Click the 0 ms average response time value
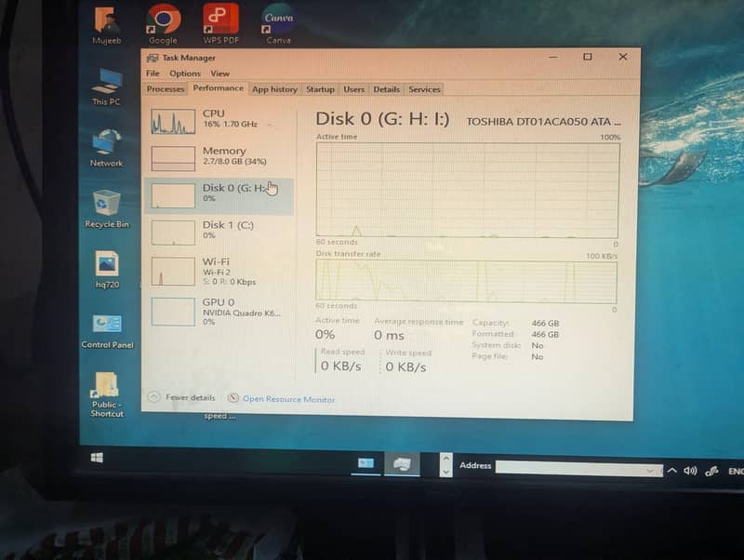Viewport: 744px width, 560px height. [x=389, y=336]
